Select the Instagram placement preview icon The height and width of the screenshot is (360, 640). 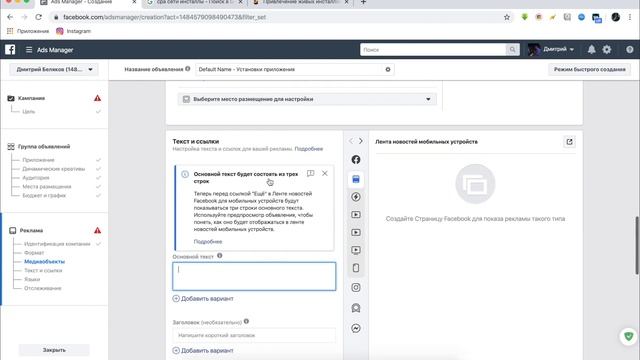pos(356,287)
